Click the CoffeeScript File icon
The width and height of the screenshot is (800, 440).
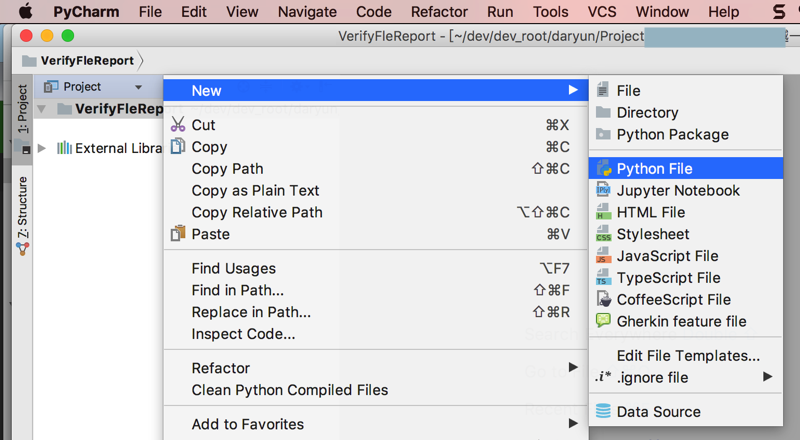[x=603, y=299]
